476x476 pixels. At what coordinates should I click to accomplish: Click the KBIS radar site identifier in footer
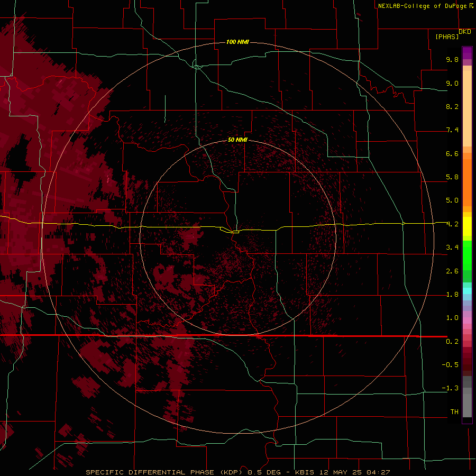click(x=305, y=472)
